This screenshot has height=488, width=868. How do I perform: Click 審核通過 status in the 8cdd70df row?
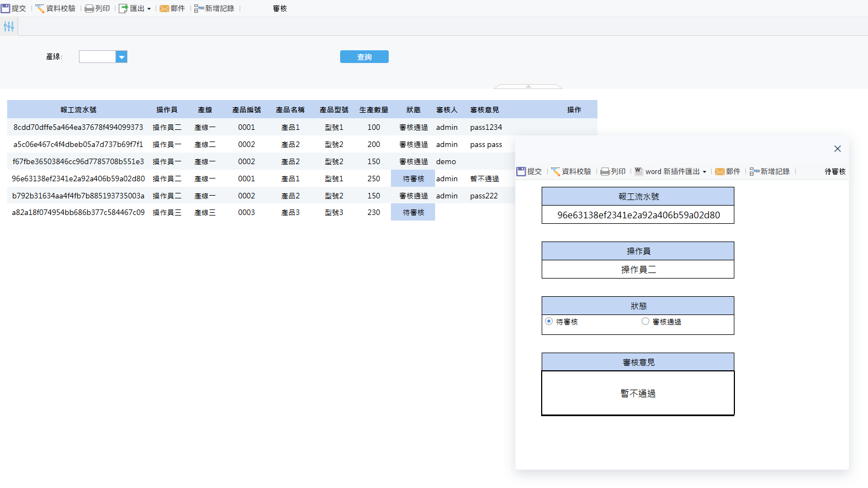click(413, 127)
